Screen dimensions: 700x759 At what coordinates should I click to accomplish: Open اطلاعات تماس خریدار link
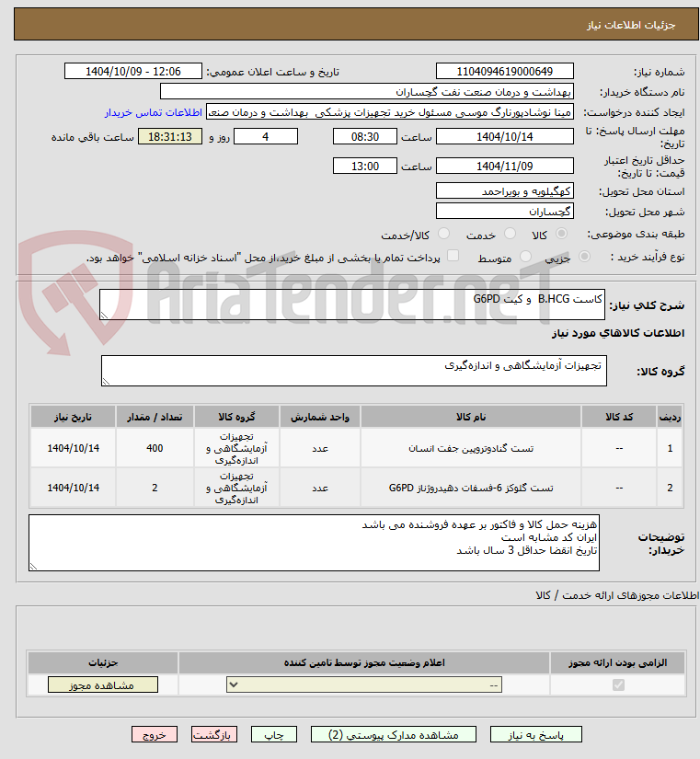pos(153,112)
